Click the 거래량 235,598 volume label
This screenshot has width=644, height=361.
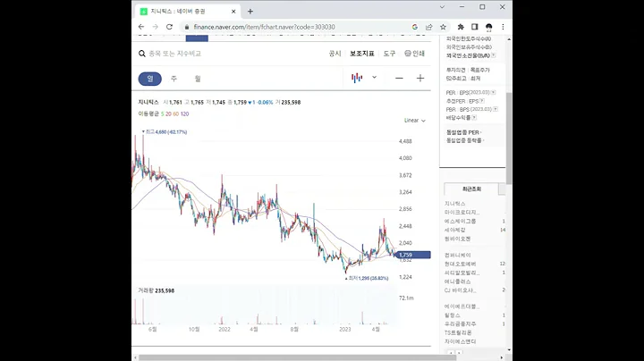point(156,290)
